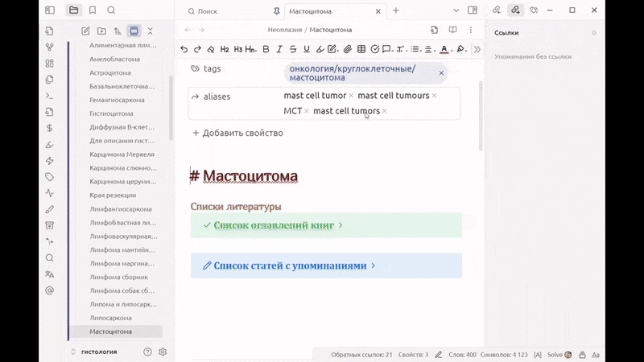The height and width of the screenshot is (362, 644).
Task: Change sort order icon in explorer
Action: click(118, 31)
